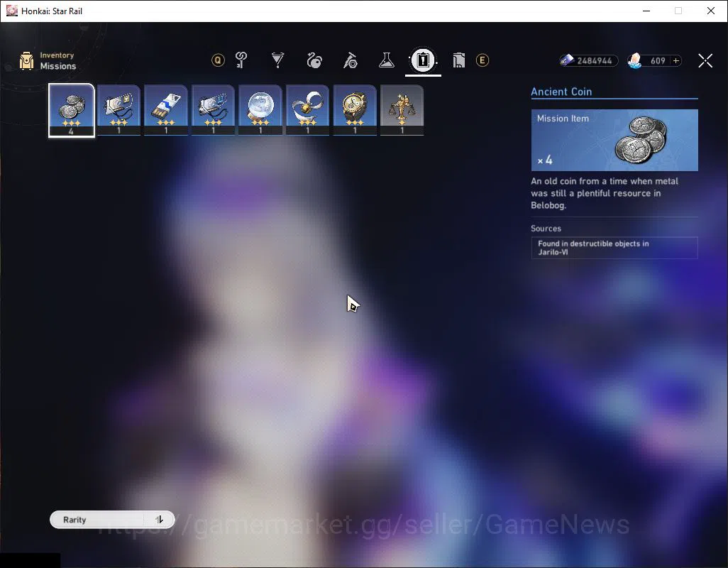Open the swirling orb inventory category tab
Viewport: 728px width, 568px height.
pos(314,60)
